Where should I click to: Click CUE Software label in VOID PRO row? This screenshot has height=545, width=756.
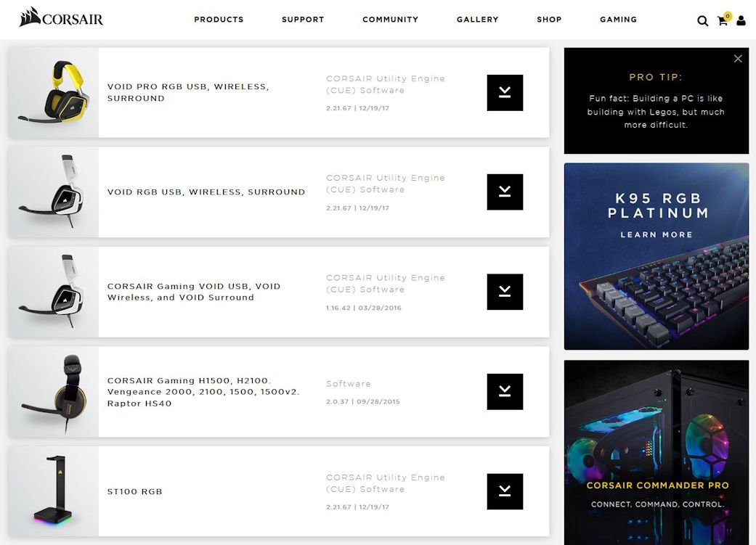pos(385,84)
